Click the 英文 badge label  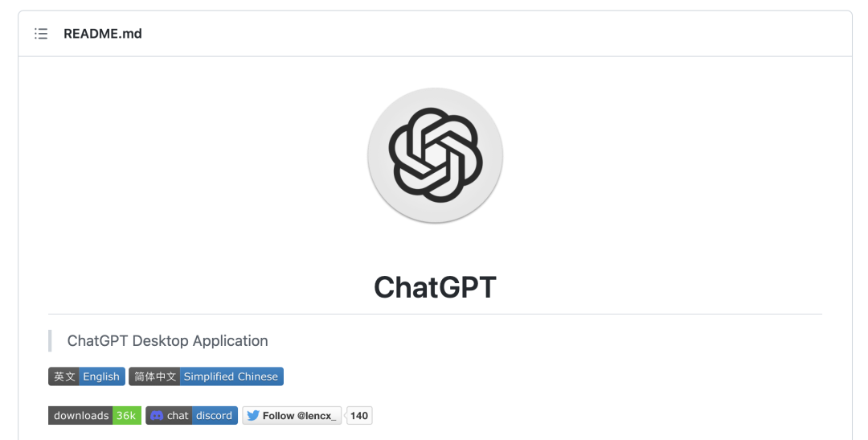click(x=64, y=376)
